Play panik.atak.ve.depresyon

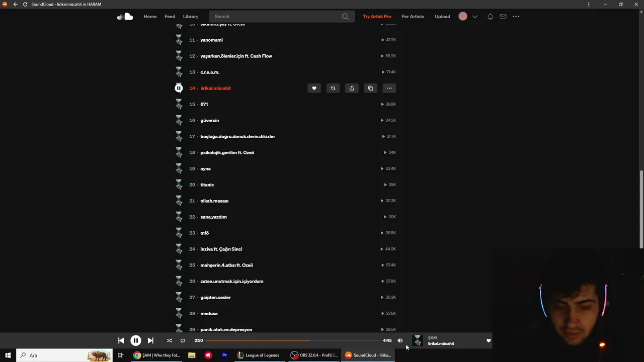(226, 329)
